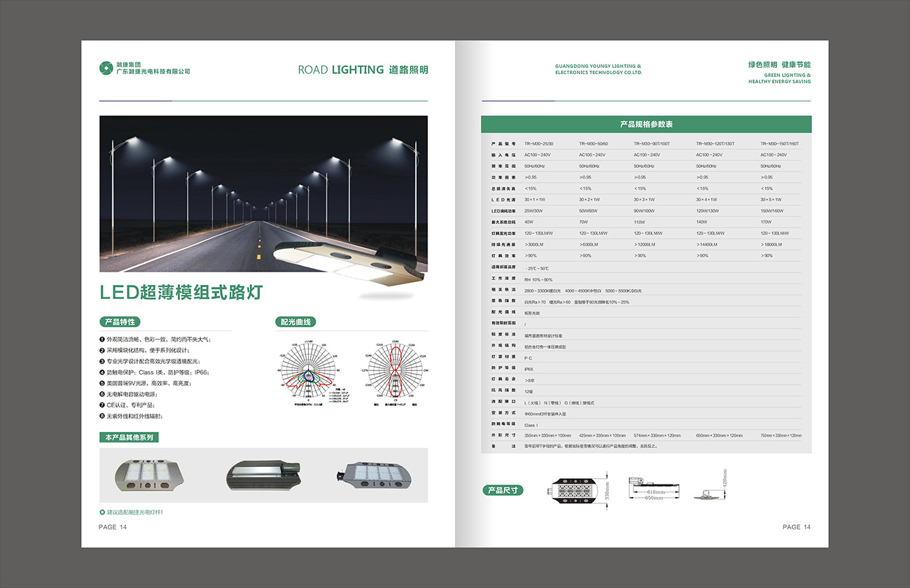
Task: Click the green 本产品其他系列 label
Action: point(129,437)
